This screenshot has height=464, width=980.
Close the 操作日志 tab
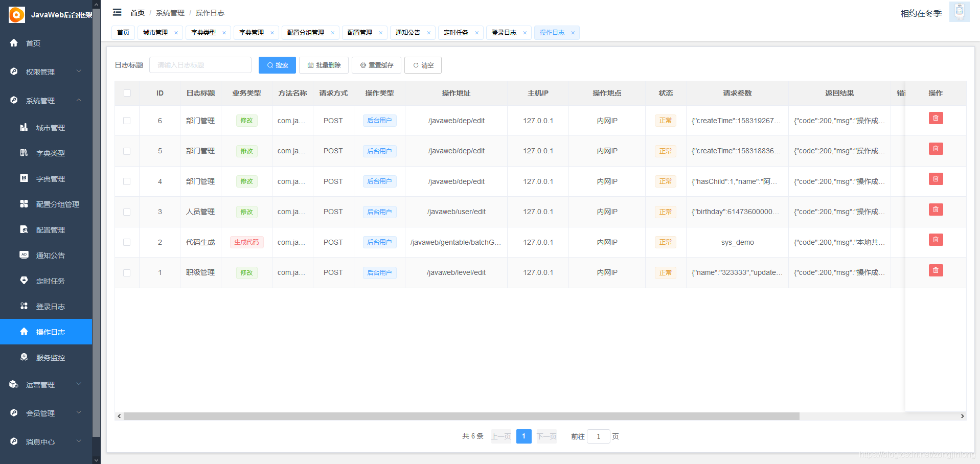tap(573, 33)
